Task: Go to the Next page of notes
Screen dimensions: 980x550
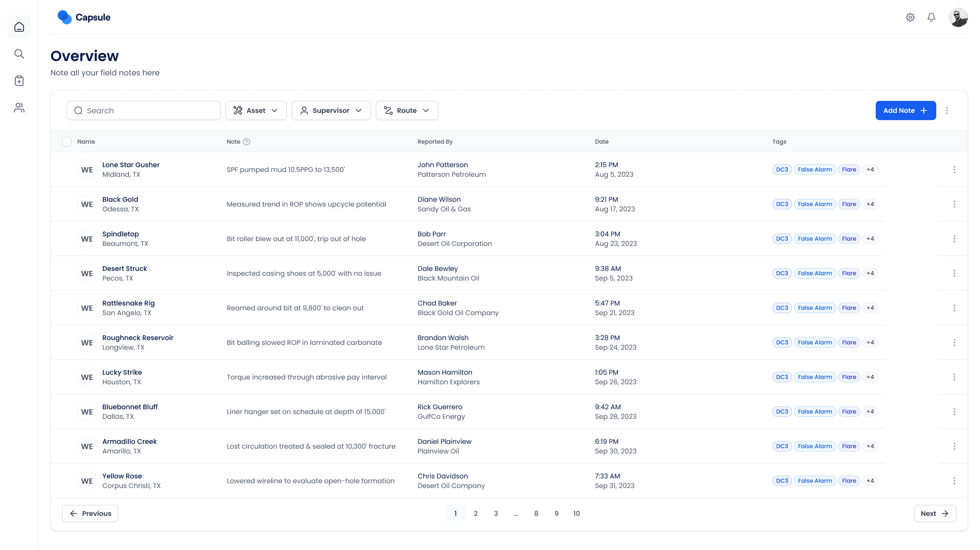Action: pyautogui.click(x=934, y=513)
